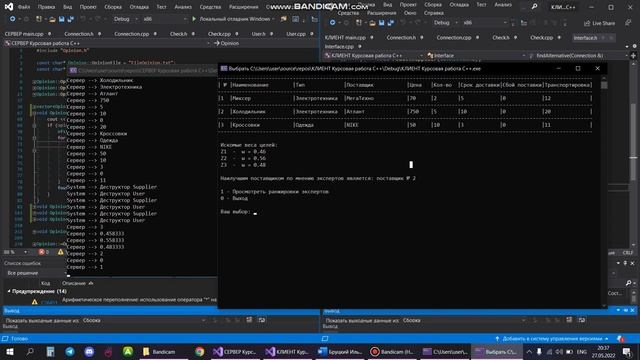
Task: Click Код column header in error list
Action: 45,283
